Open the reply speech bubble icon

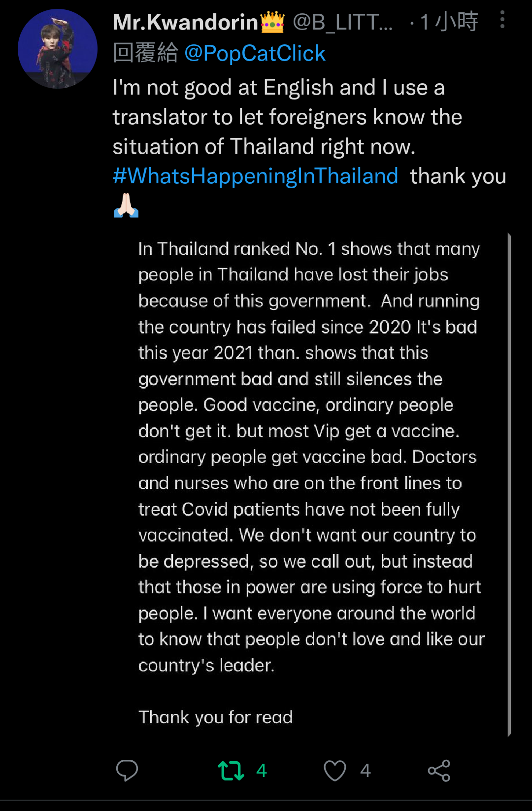point(127,770)
